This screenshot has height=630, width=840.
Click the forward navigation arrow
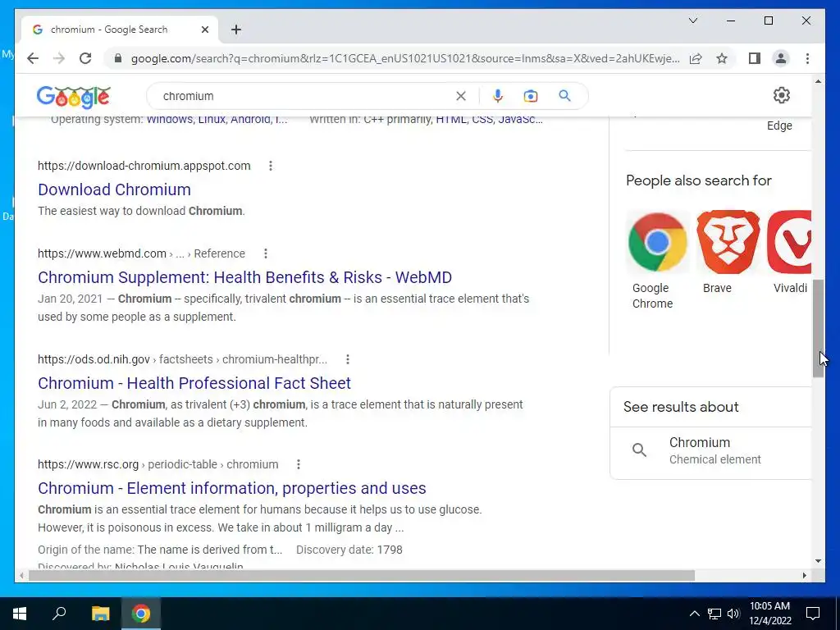tap(59, 58)
